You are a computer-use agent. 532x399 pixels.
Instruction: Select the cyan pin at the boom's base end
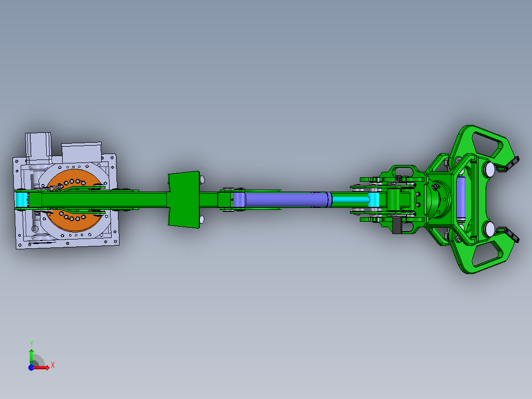(x=22, y=199)
